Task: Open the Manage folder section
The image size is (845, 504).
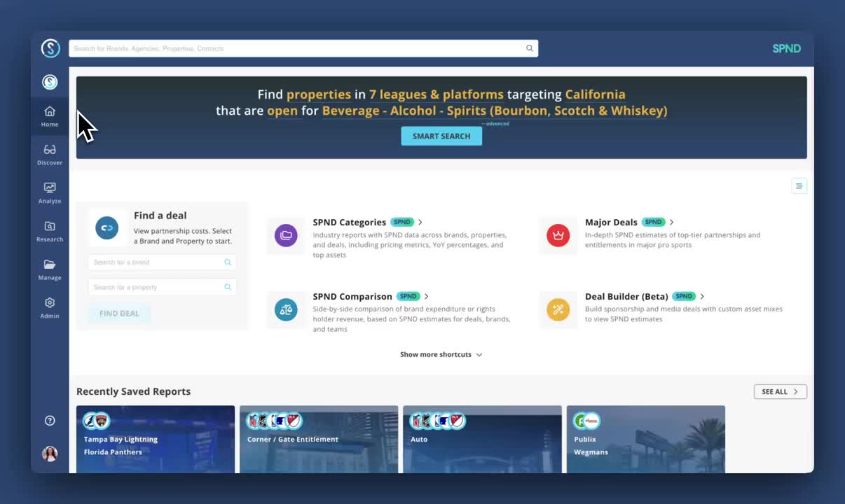Action: 50,270
